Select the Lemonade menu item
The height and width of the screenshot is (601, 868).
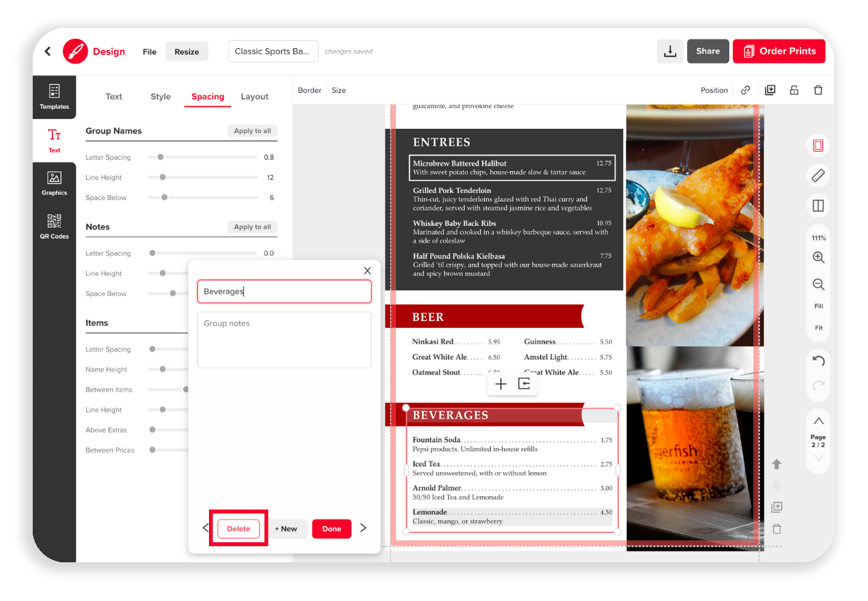(x=512, y=517)
